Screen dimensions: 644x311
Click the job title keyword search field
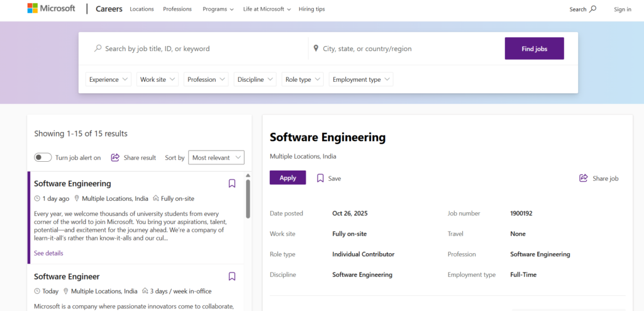201,48
